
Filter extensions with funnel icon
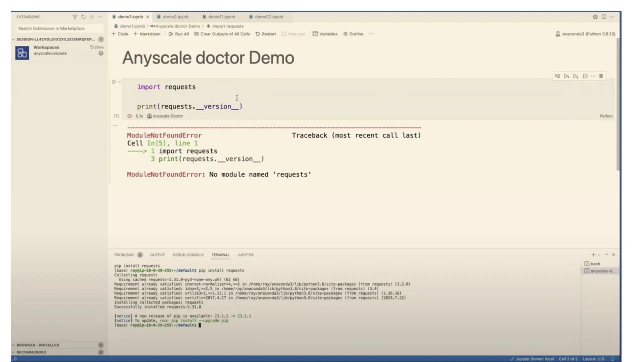[x=75, y=17]
